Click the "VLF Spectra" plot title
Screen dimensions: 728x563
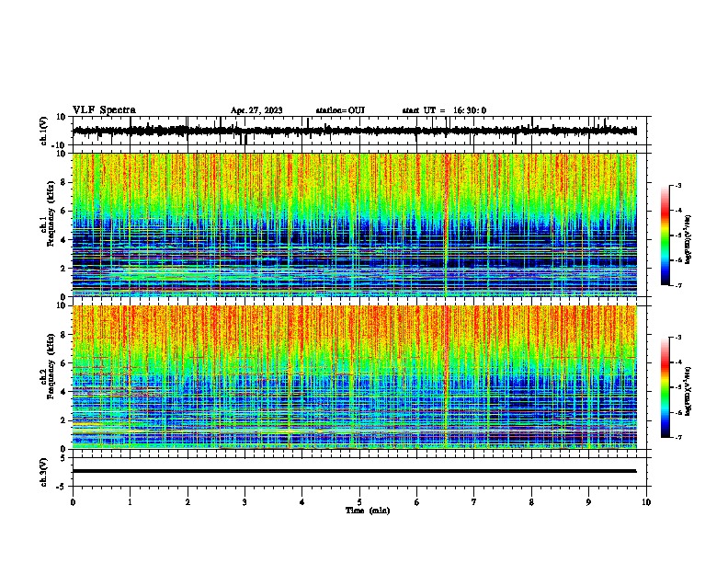pos(104,110)
